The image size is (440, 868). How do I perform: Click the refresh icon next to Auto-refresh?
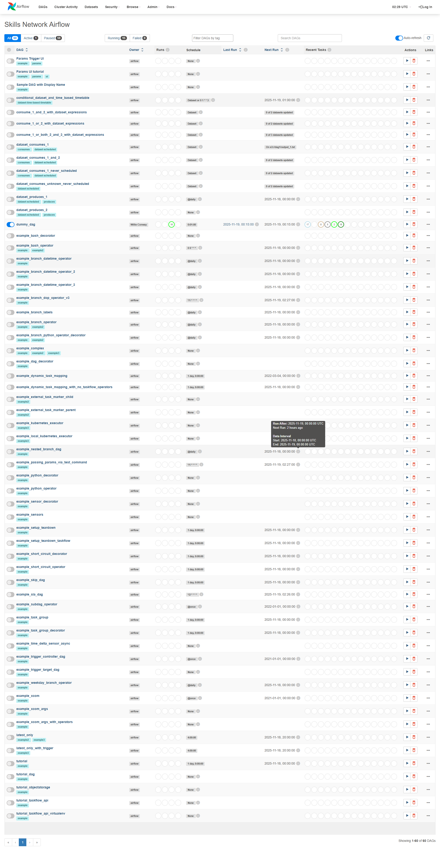pos(428,38)
